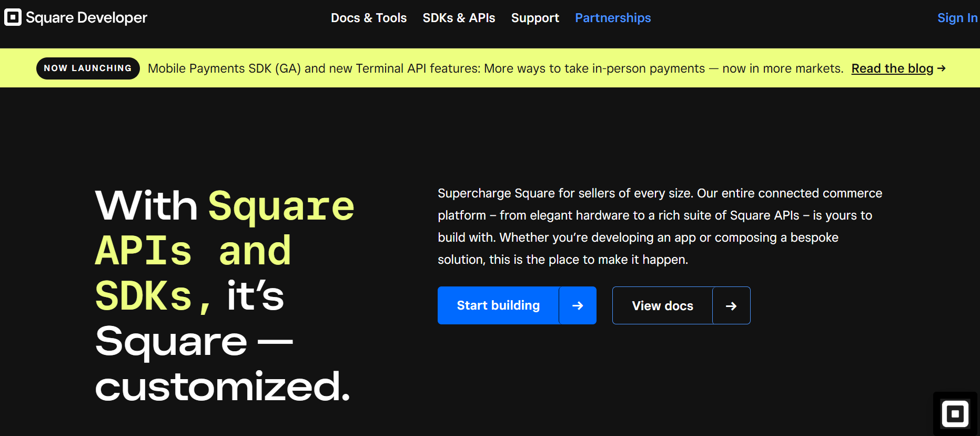Open the SDKs & APIs menu
980x436 pixels.
click(459, 18)
